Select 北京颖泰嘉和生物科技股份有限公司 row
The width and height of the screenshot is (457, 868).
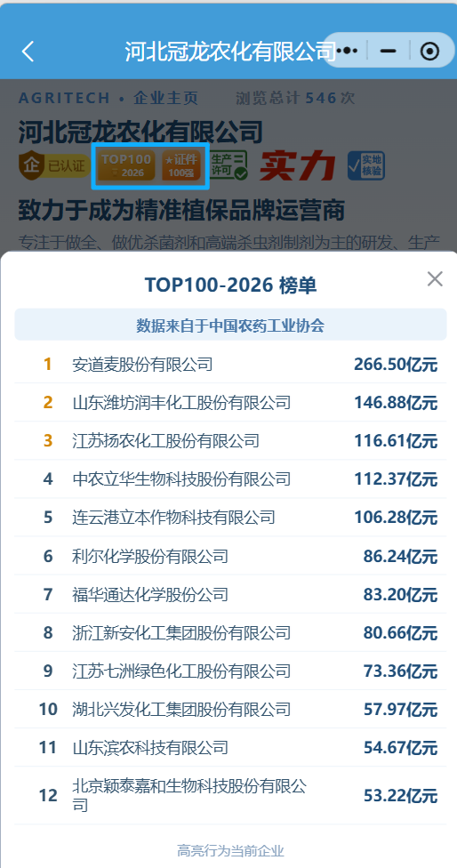[x=230, y=795]
